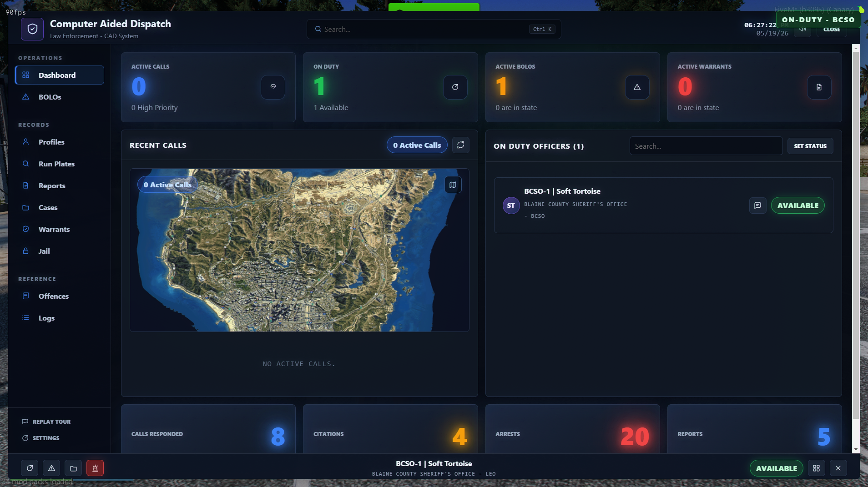Click the Active Warrants count 0
This screenshot has width=868, height=487.
[x=685, y=86]
